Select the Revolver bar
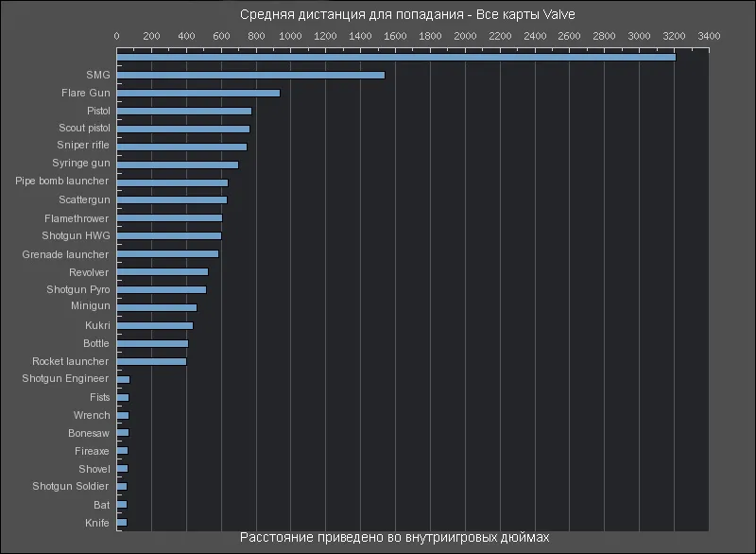 [x=163, y=271]
